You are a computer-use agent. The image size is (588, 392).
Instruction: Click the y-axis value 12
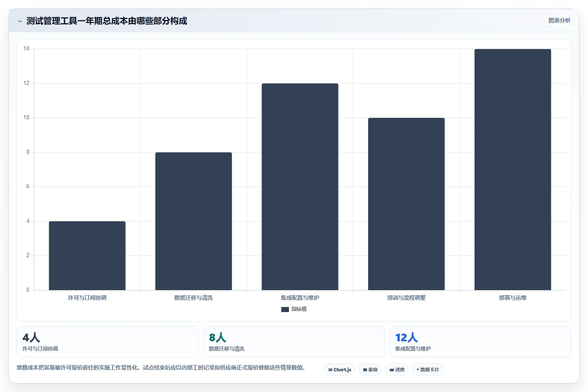[27, 83]
